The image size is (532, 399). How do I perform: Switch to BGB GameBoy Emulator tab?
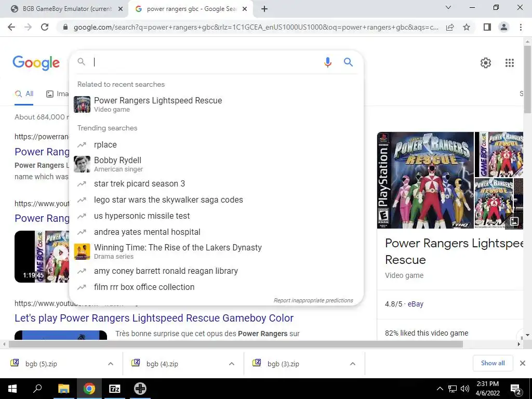(x=64, y=9)
